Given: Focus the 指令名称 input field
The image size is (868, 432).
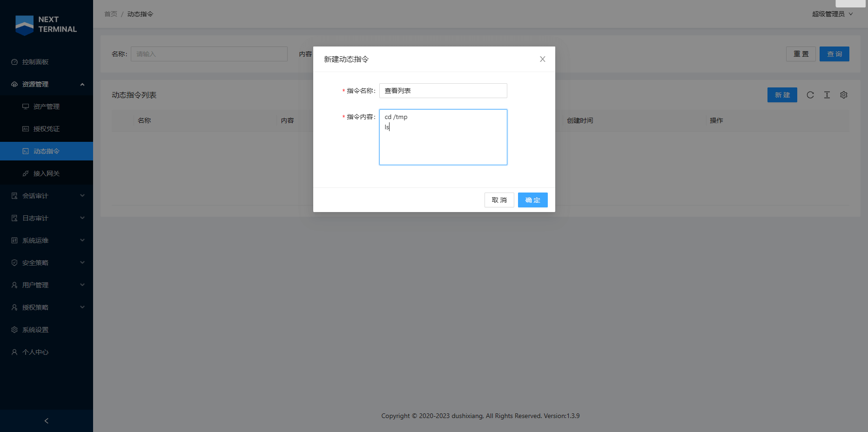Looking at the screenshot, I should coord(443,91).
